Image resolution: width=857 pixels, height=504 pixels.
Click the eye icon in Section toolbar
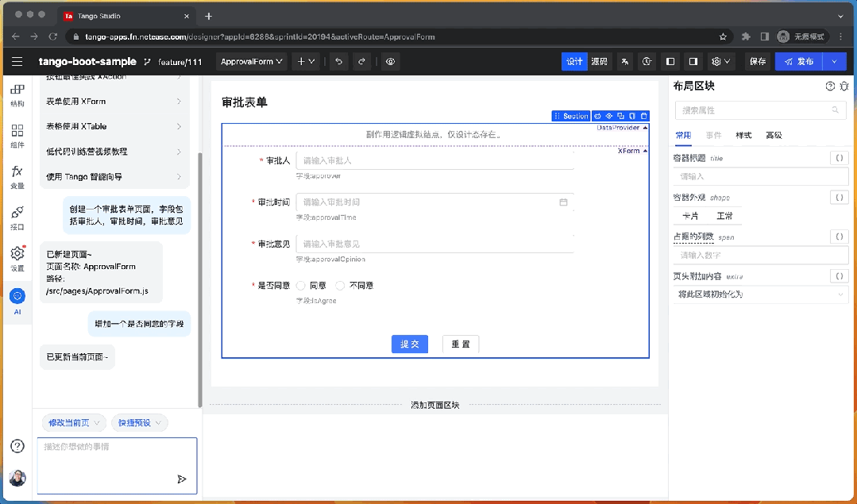[609, 116]
